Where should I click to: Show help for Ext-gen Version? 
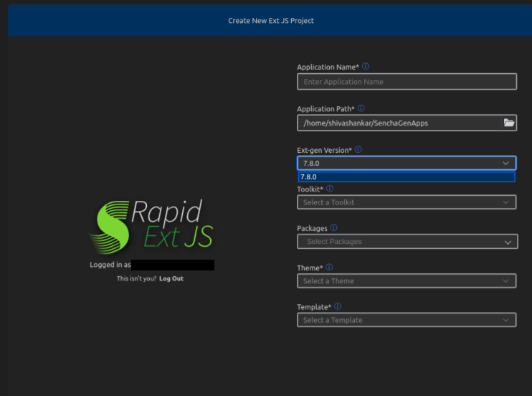click(358, 150)
